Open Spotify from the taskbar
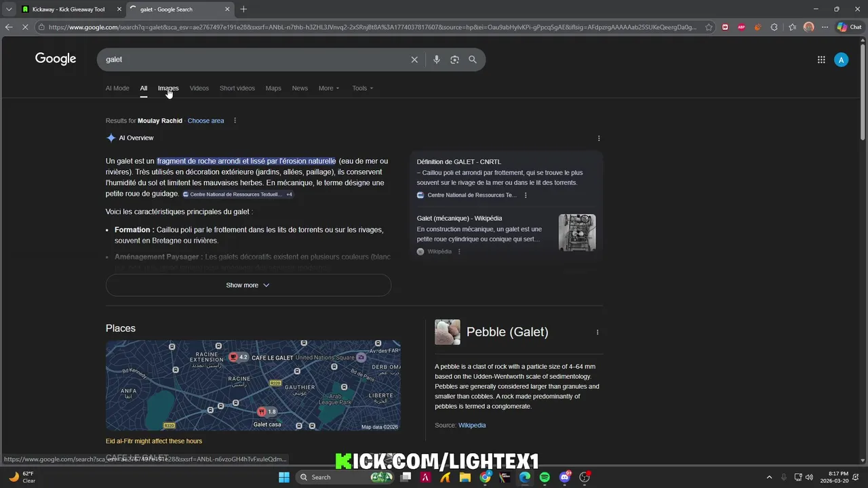This screenshot has width=868, height=488. point(545,477)
